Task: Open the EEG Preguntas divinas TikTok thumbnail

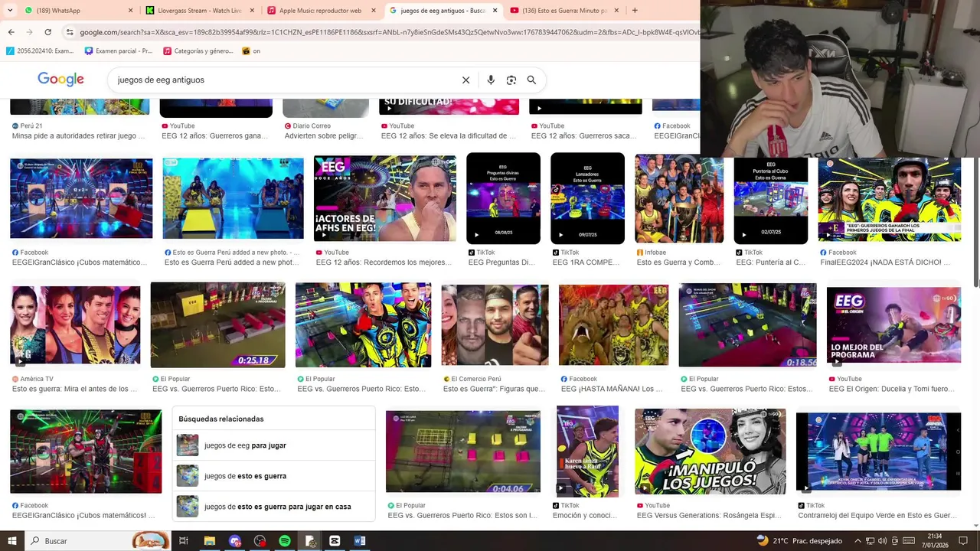Action: [503, 198]
